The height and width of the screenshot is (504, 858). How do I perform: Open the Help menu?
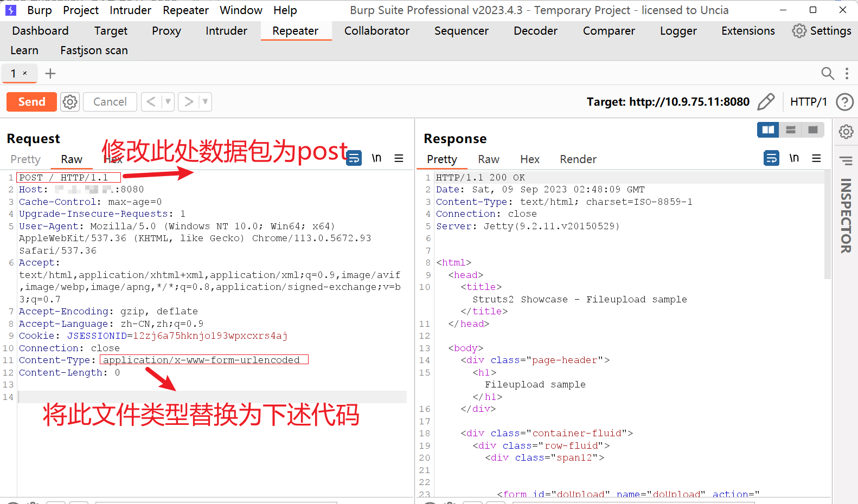click(285, 10)
